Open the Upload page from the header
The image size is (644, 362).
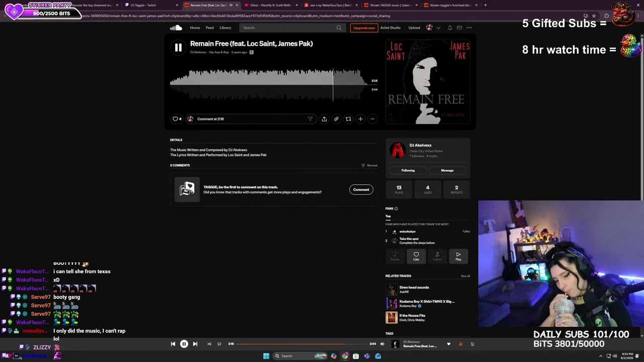(414, 28)
